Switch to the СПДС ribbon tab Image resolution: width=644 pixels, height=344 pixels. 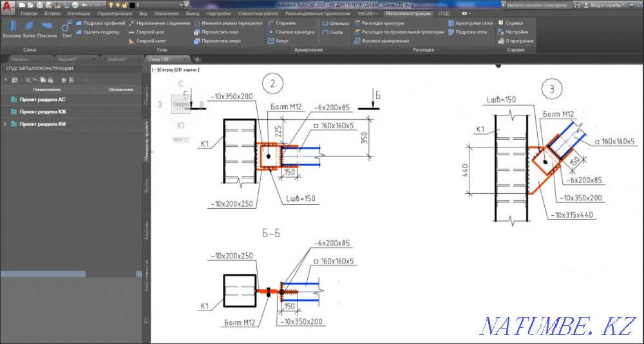(444, 13)
